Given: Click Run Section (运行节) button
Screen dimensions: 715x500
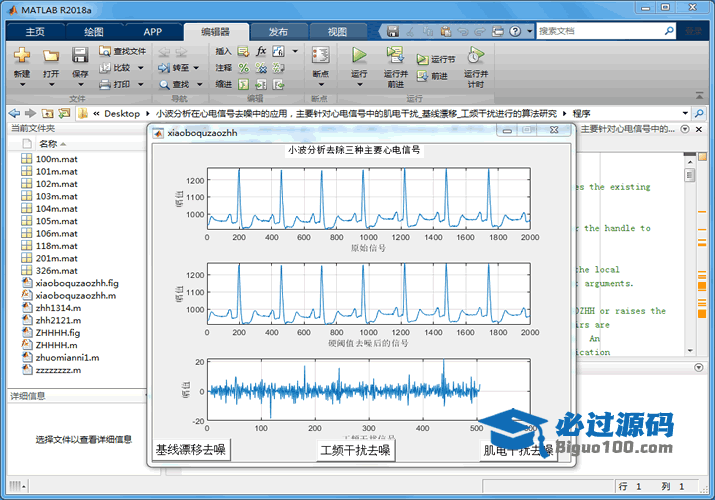Looking at the screenshot, I should (x=435, y=59).
